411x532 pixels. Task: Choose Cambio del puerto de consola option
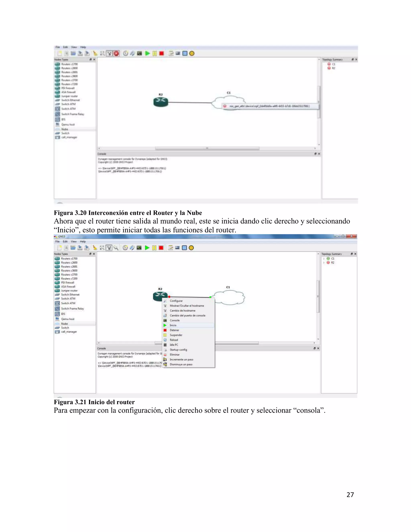coord(189,315)
